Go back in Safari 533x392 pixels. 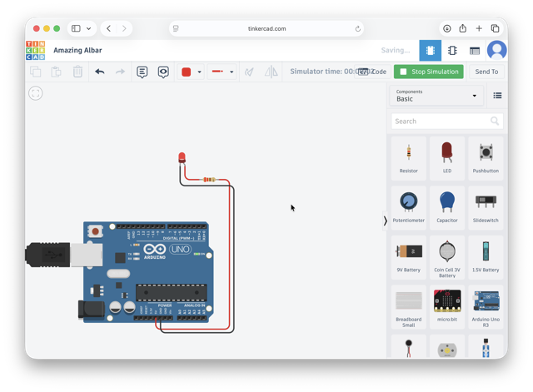(x=109, y=28)
